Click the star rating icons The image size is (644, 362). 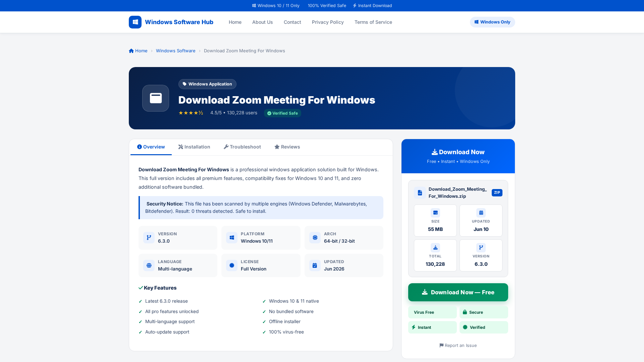(x=191, y=113)
